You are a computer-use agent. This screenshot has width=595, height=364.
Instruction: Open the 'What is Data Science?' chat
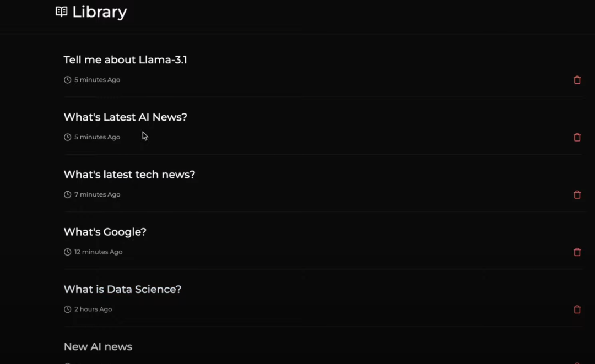[122, 289]
